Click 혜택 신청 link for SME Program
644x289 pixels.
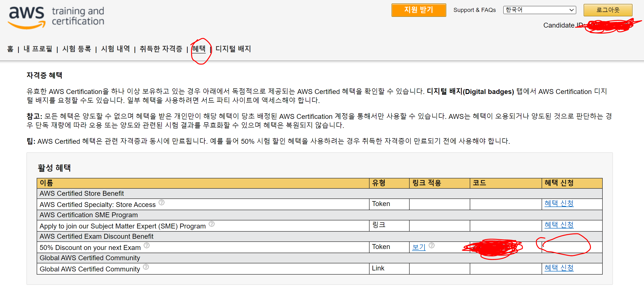coord(559,225)
